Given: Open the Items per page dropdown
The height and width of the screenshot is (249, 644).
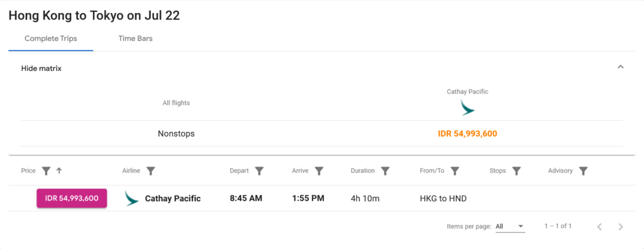Looking at the screenshot, I should coord(510,226).
